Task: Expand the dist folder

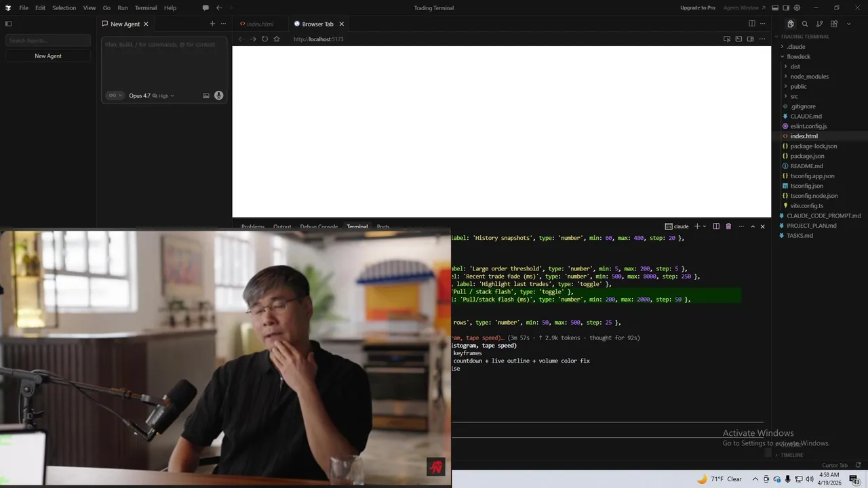Action: [x=795, y=66]
